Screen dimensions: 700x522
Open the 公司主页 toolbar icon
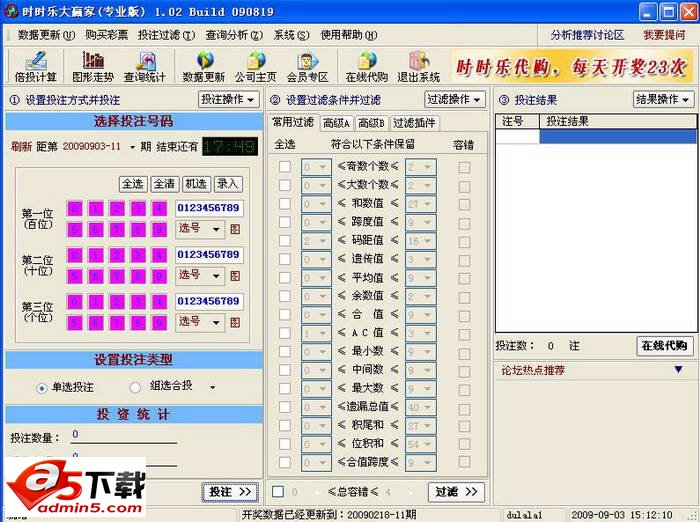(256, 67)
